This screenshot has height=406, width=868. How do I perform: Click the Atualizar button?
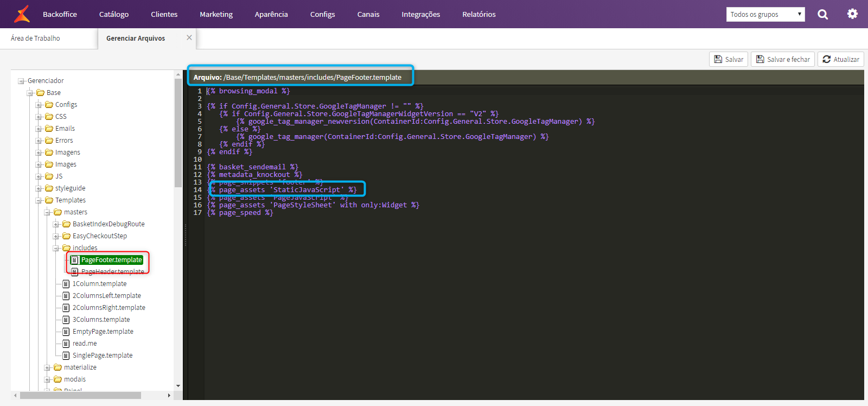(841, 59)
